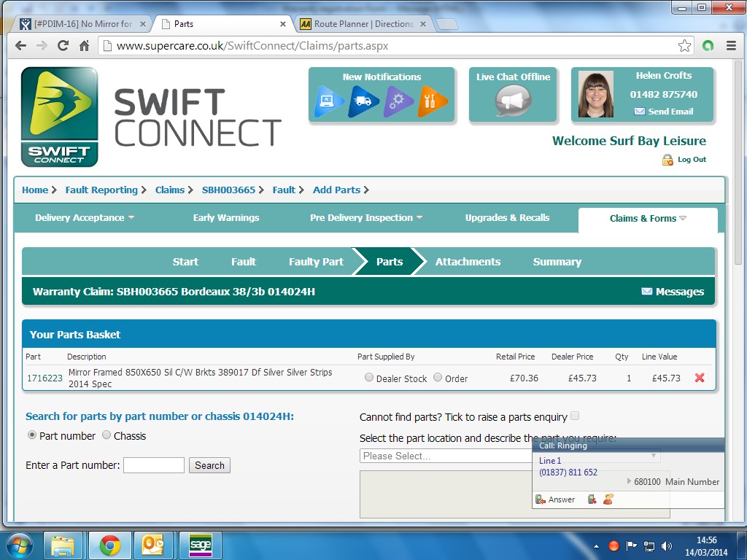Viewport: 747px width, 560px height.
Task: Click the volume icon in system tray
Action: (667, 546)
